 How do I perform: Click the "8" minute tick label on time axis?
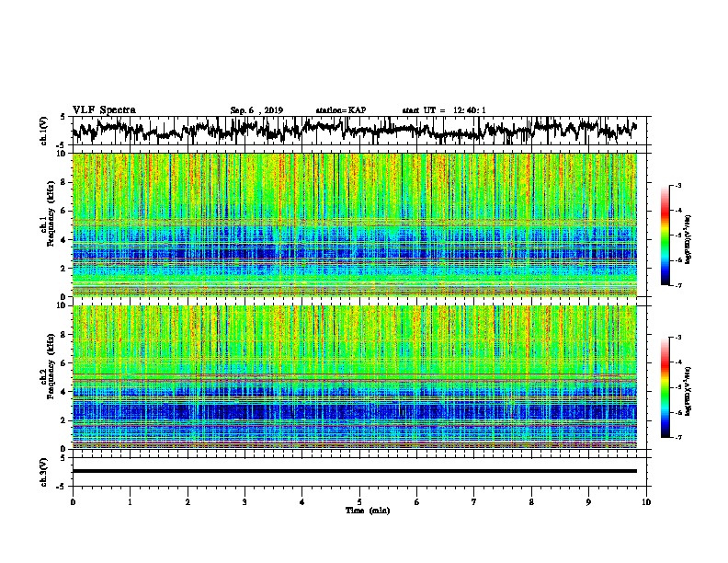pyautogui.click(x=531, y=501)
